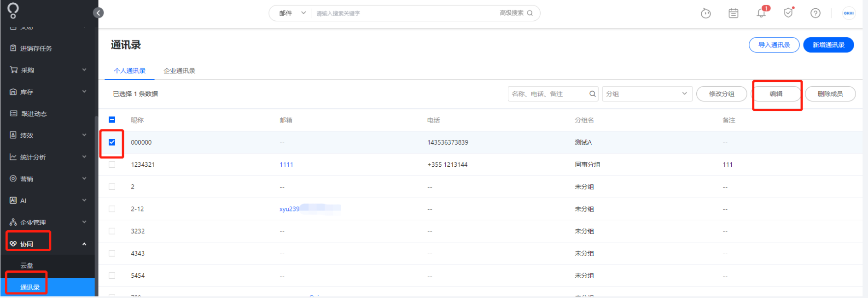Click the 营销 target icon

tap(13, 179)
